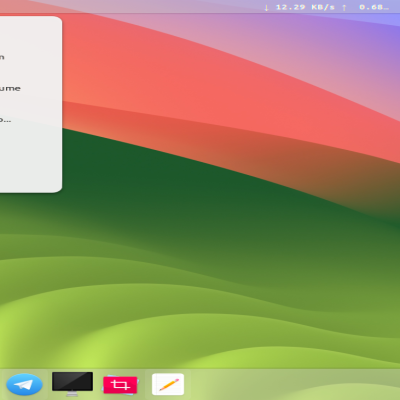Open Telegram from the dock
Screen dimensions: 400x400
(24, 384)
